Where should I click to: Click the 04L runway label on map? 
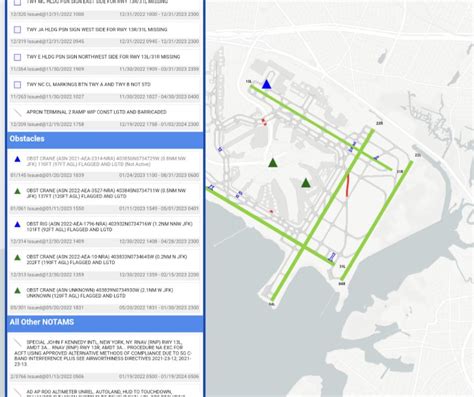[x=272, y=304]
